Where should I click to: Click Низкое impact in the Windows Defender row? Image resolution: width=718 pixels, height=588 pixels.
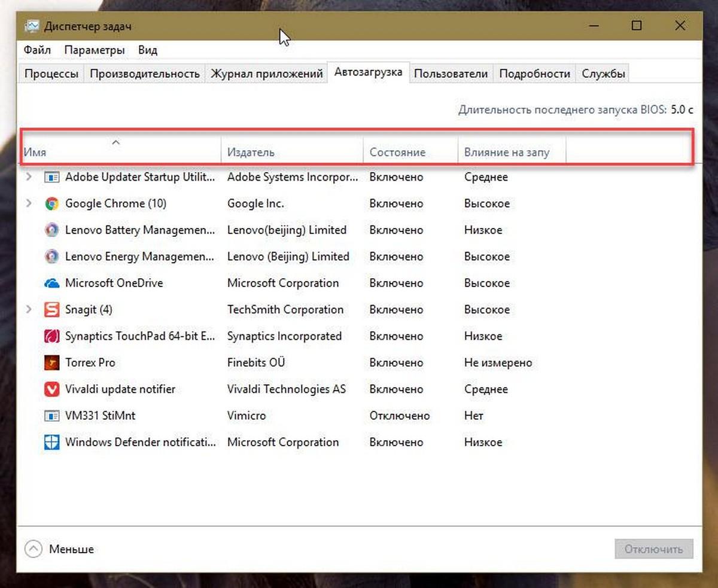coord(483,442)
